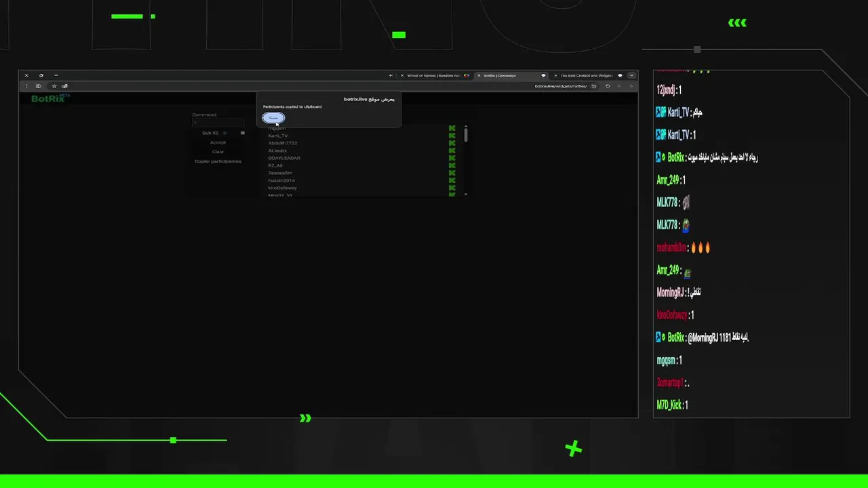Click the Kick icon next to hussin2014

point(452,180)
